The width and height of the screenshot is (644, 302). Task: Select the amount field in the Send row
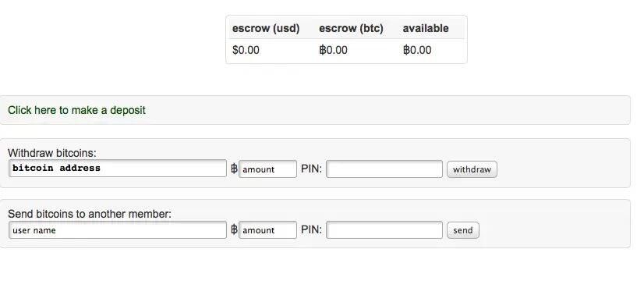click(x=267, y=229)
